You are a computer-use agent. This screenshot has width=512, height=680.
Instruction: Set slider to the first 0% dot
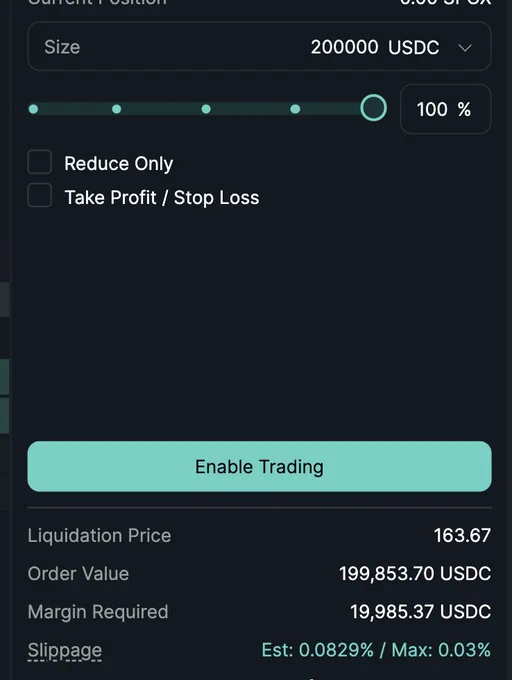pos(33,109)
